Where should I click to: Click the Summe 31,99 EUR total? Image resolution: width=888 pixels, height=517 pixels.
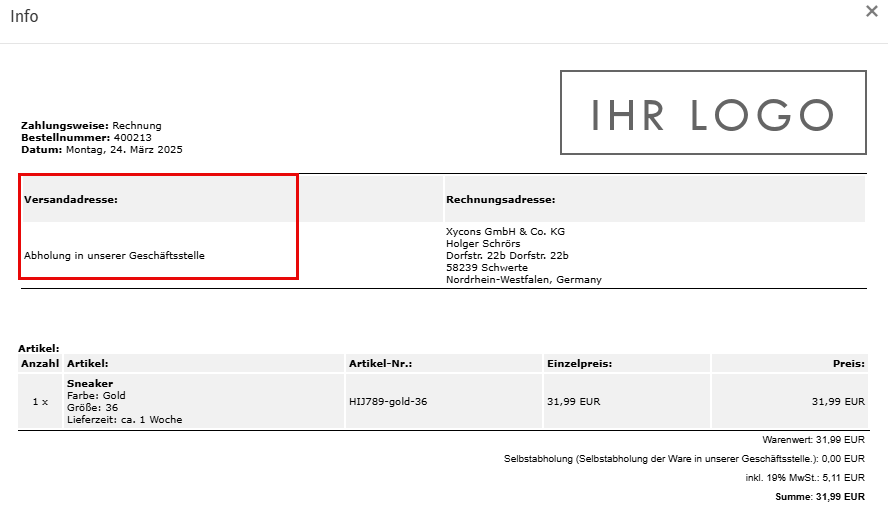coord(820,497)
